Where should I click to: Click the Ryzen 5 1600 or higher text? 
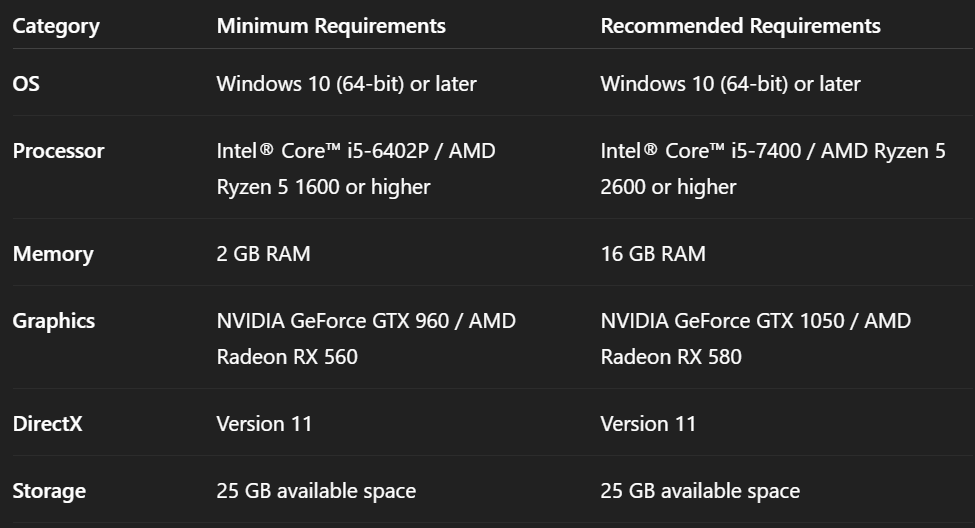pyautogui.click(x=323, y=186)
